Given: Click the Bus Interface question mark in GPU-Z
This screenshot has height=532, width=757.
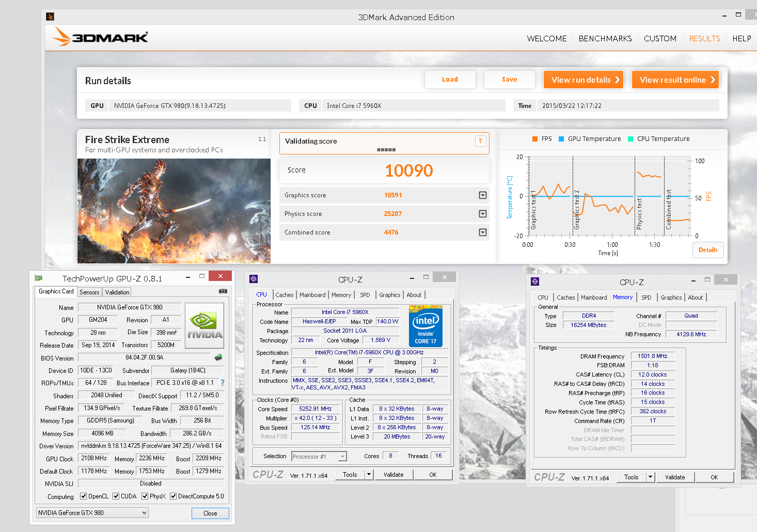Looking at the screenshot, I should click(x=223, y=383).
